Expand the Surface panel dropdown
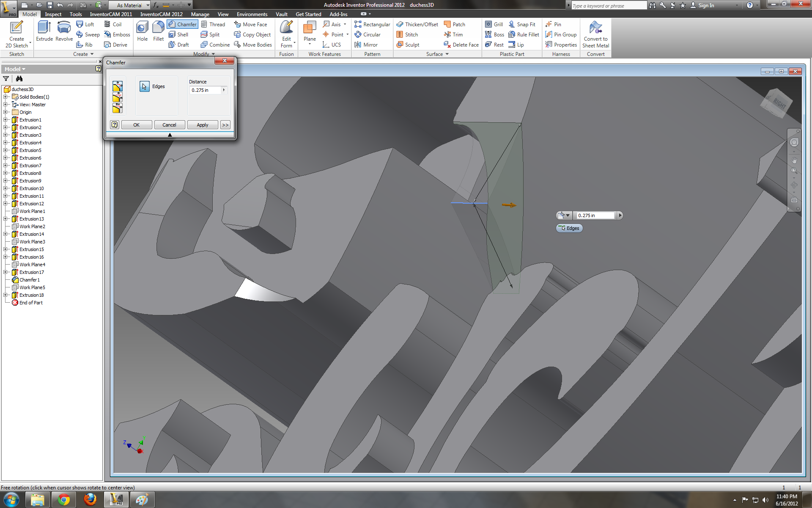The height and width of the screenshot is (508, 812). [x=447, y=54]
